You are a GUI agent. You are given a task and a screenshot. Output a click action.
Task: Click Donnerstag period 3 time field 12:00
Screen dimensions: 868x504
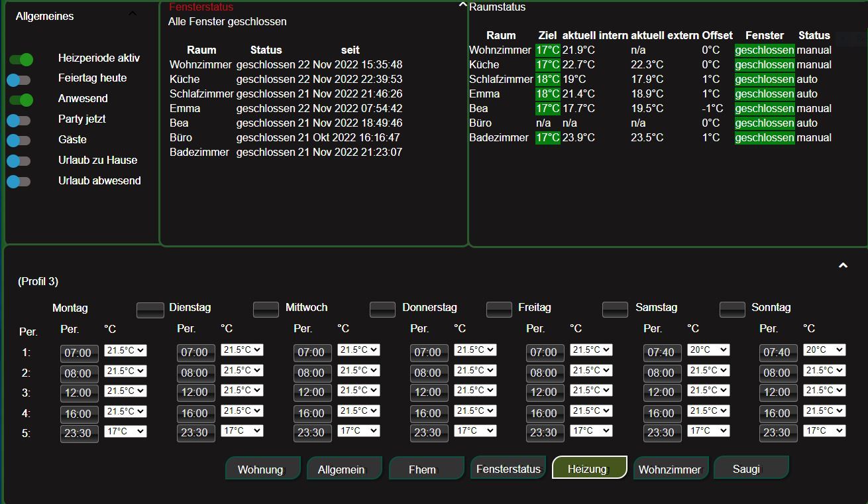(x=429, y=392)
